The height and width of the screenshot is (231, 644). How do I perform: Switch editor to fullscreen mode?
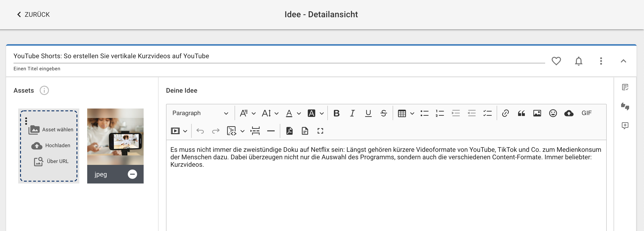(x=320, y=131)
